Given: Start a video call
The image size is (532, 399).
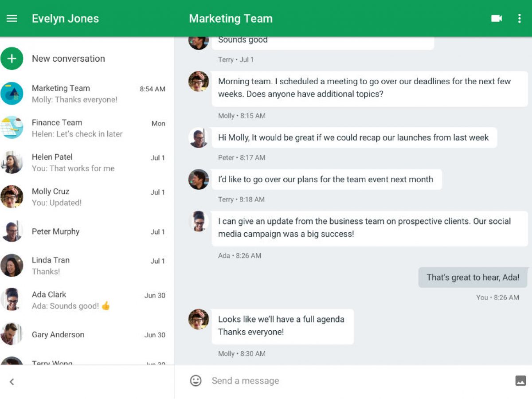Looking at the screenshot, I should (497, 19).
